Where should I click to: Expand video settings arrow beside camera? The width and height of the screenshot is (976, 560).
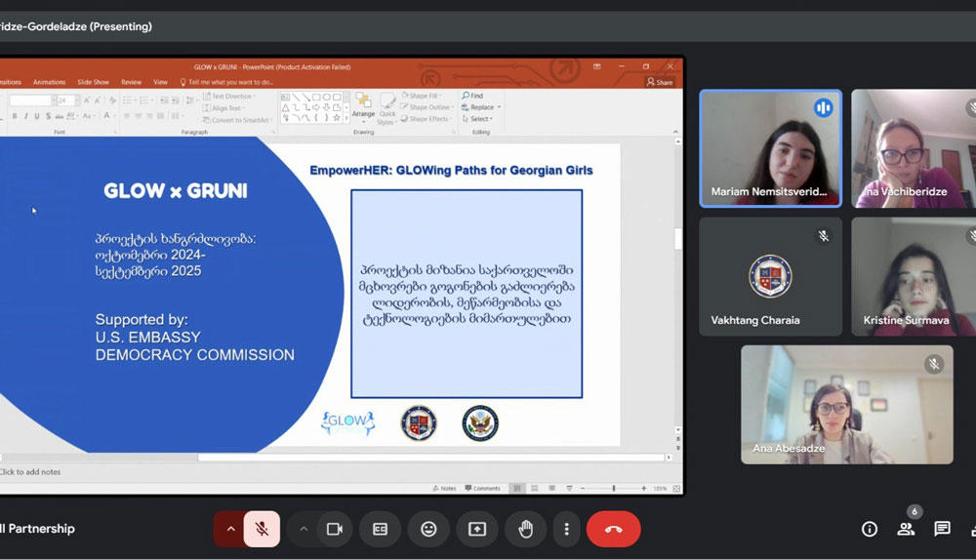pyautogui.click(x=304, y=529)
